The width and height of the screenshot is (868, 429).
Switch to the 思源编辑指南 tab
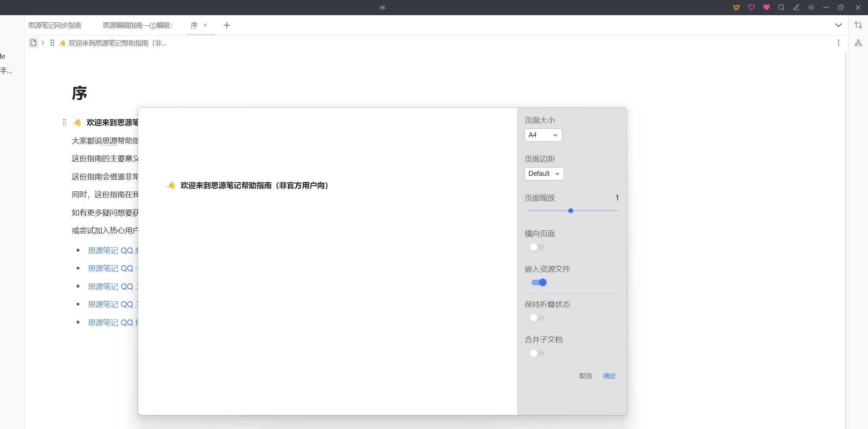coord(137,25)
